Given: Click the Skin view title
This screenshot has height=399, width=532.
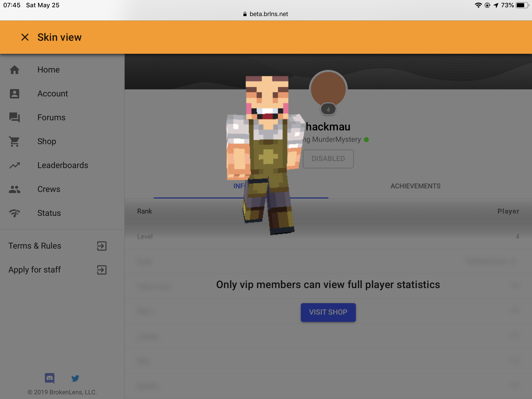Looking at the screenshot, I should 59,37.
